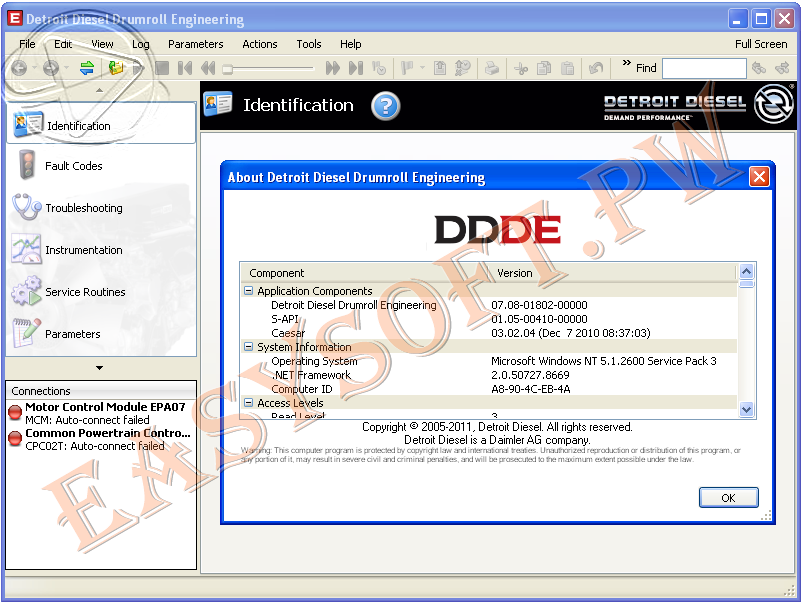Click the Forward navigation arrow in toolbar
Image resolution: width=801 pixels, height=603 pixels.
click(51, 68)
